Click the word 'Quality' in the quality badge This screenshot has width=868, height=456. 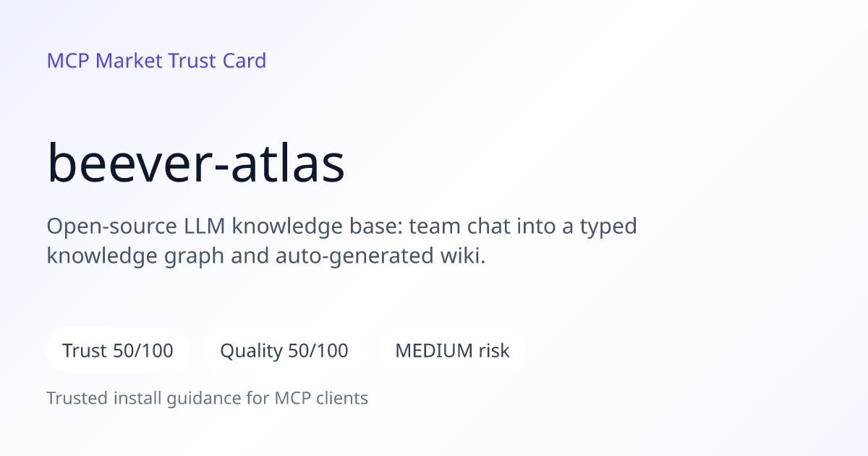[251, 351]
